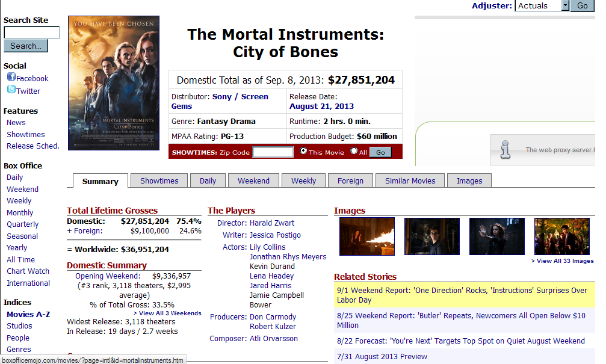This screenshot has width=606, height=364.
Task: Open the movie poster image
Action: pos(114,83)
